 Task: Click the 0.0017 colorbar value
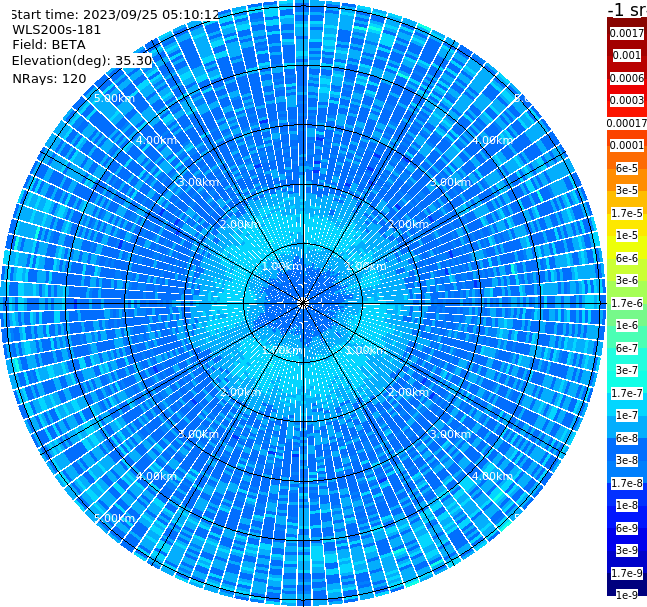click(x=627, y=33)
